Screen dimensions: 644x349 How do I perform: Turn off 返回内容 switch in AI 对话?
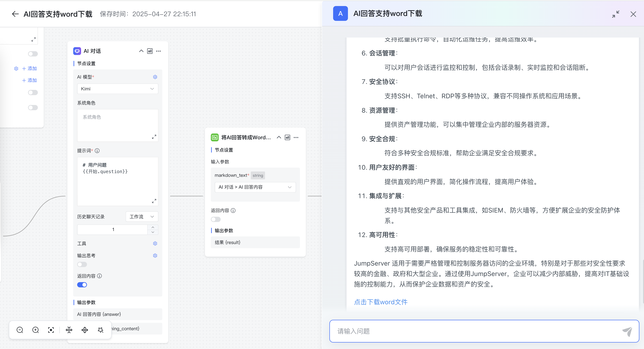coord(82,285)
